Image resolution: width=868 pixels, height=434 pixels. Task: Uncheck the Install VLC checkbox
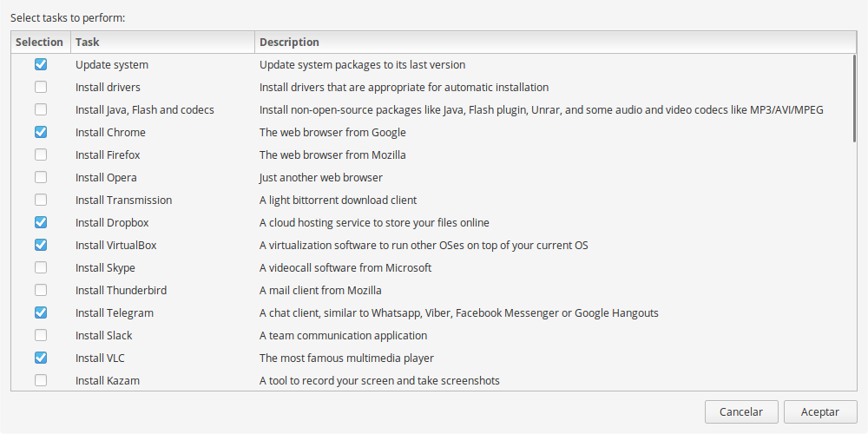point(41,358)
